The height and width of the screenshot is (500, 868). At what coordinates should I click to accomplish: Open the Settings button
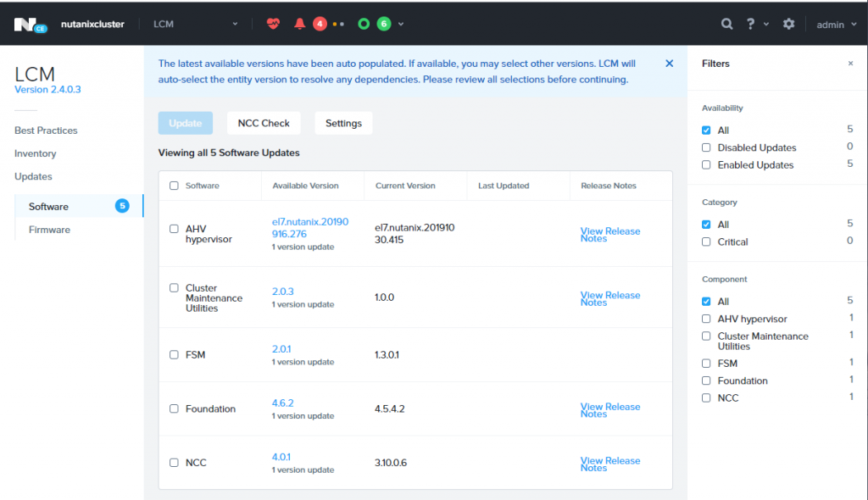[x=343, y=123]
